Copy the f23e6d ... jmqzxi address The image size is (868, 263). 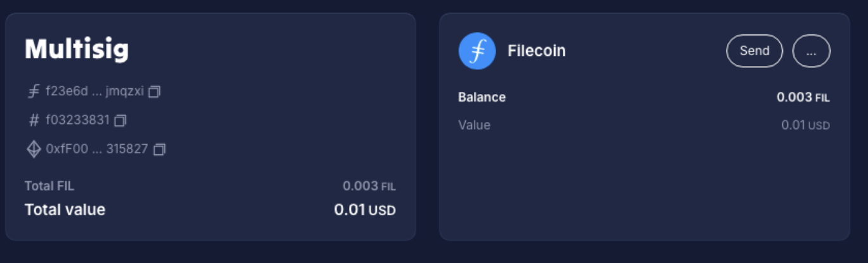[154, 91]
